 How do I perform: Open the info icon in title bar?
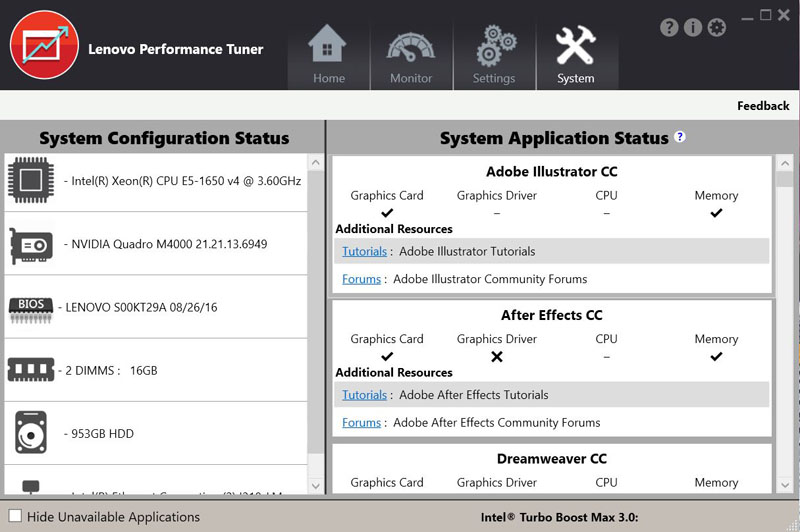click(693, 28)
